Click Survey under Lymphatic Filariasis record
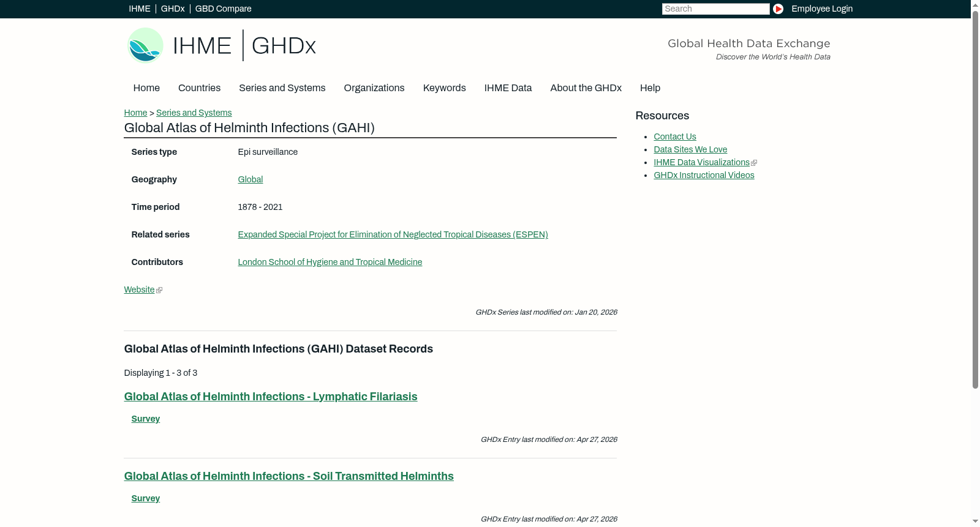This screenshot has height=527, width=980. point(145,419)
